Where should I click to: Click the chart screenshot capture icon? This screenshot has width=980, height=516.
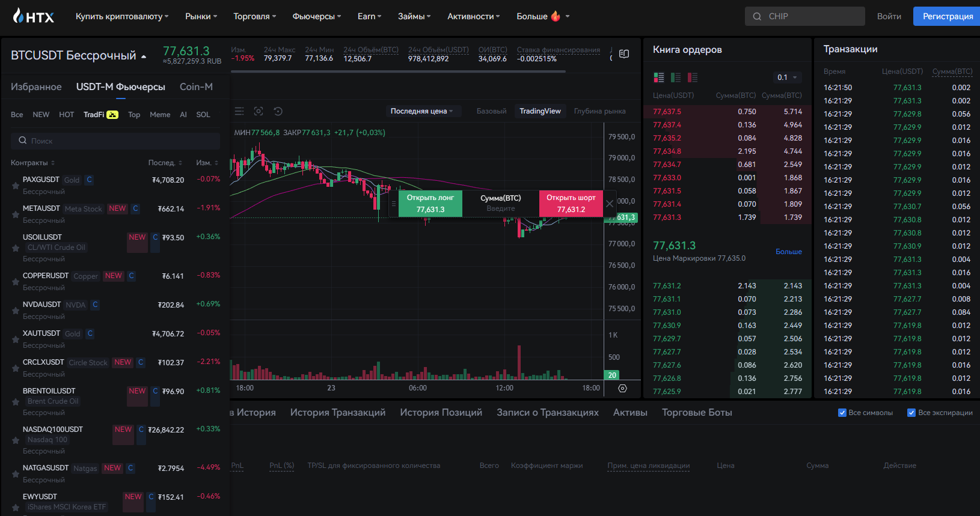259,111
